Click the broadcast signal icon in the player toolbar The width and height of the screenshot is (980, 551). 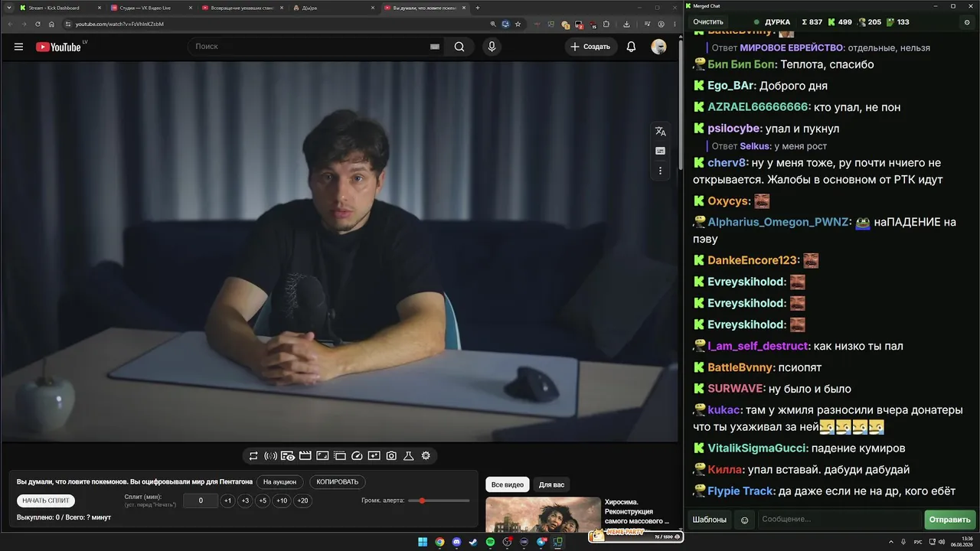(270, 455)
